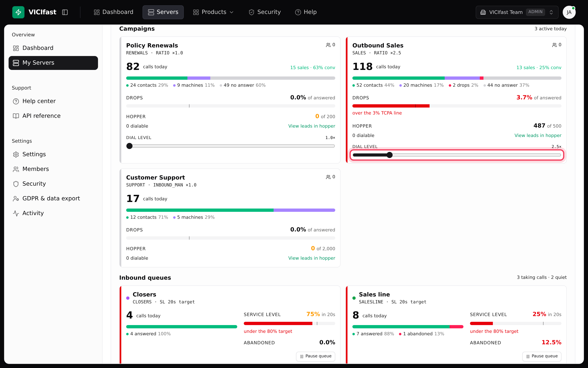
Task: Click the VICIfast Team building icon
Action: point(483,12)
